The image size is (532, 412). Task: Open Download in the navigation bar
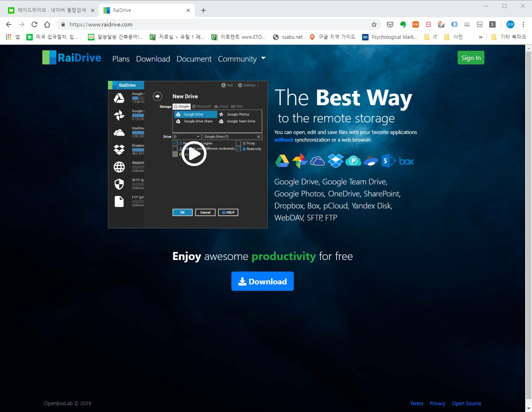pos(153,59)
